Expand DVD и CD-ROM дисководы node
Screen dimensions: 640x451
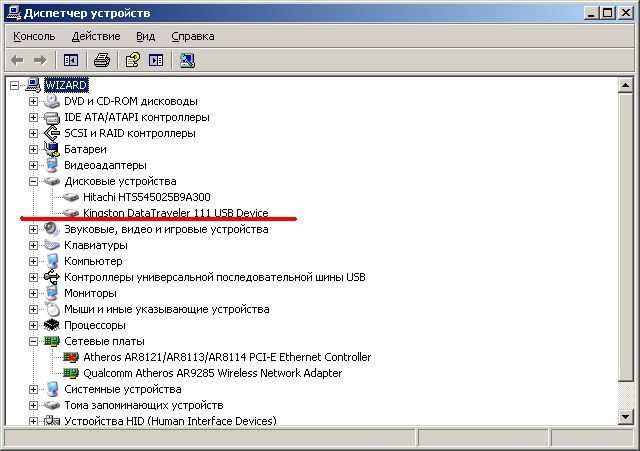pos(33,101)
